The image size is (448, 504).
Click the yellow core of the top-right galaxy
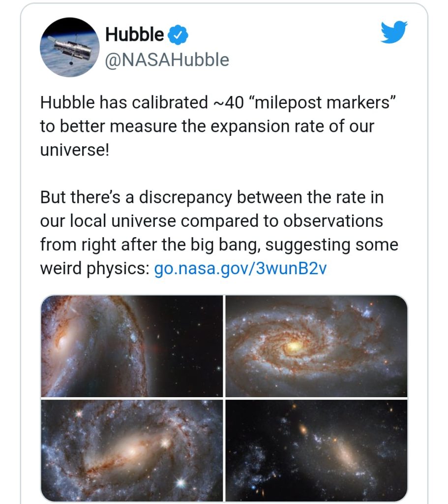tap(293, 347)
